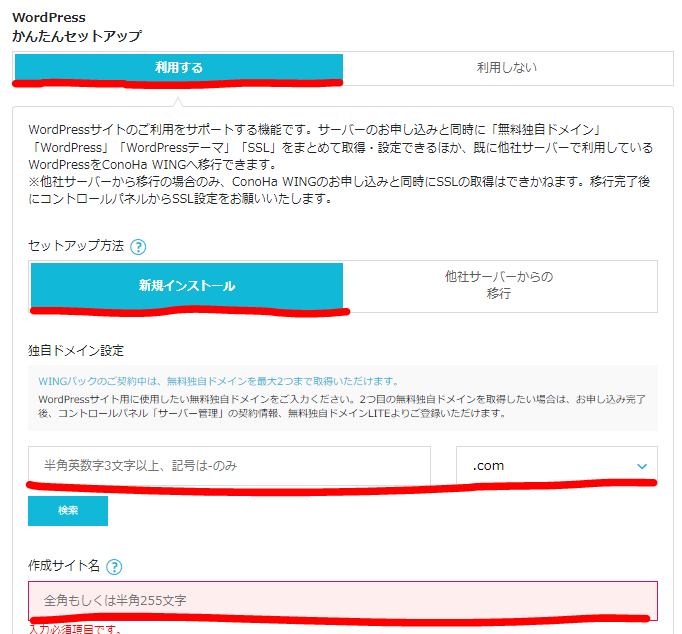
Task: Open the セットアップ方法 help icon
Action: pos(138,247)
